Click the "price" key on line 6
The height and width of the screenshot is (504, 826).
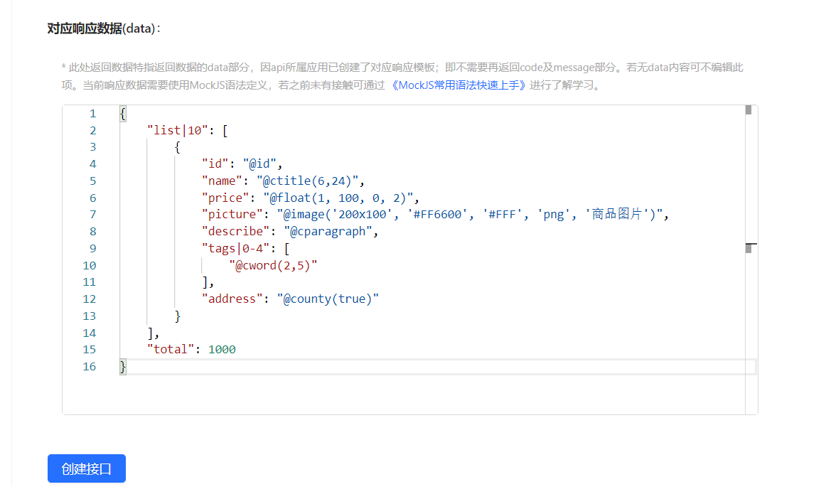click(x=225, y=198)
